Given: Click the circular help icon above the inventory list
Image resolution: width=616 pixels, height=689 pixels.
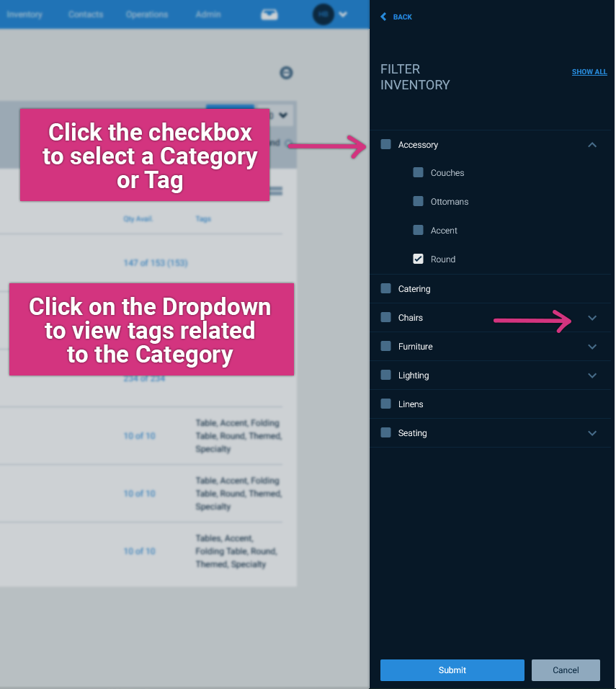Looking at the screenshot, I should click(287, 72).
